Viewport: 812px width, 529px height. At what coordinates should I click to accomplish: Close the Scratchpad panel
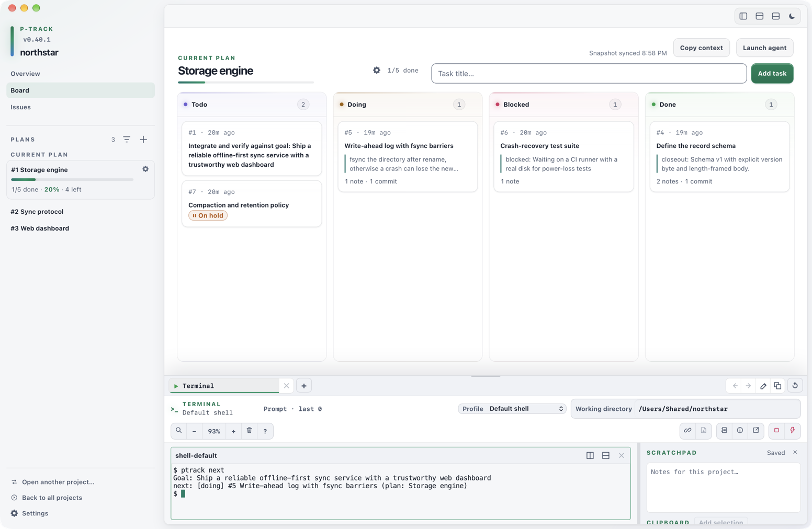pos(795,453)
